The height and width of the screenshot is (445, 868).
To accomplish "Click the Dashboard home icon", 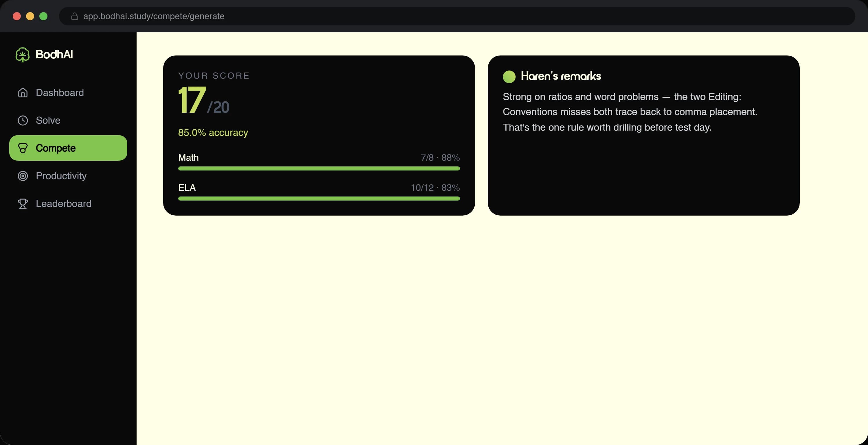I will pyautogui.click(x=23, y=92).
